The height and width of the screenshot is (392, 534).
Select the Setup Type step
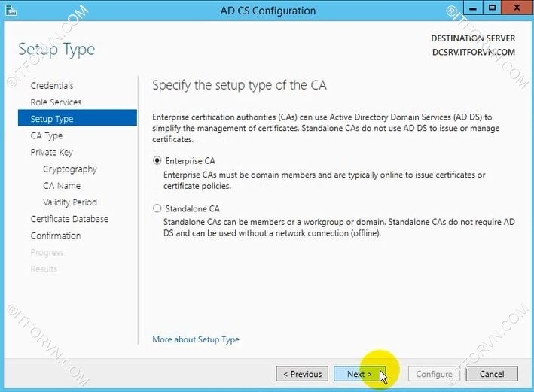coord(52,119)
